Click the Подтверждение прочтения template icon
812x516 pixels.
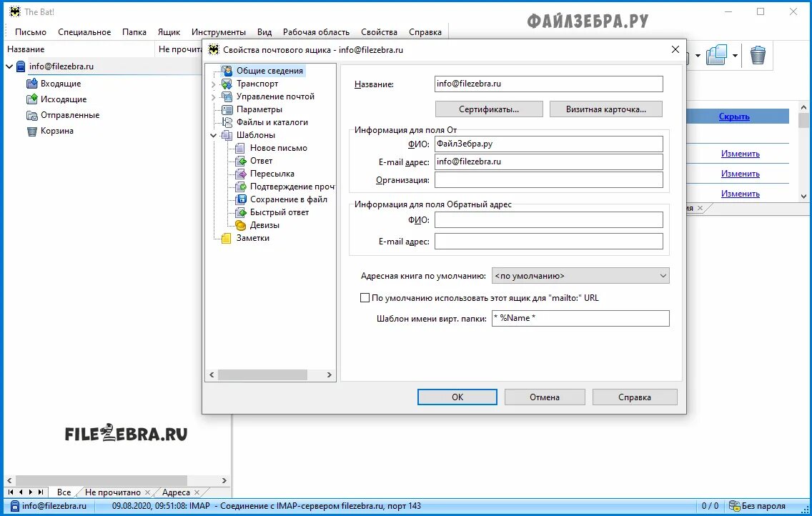pyautogui.click(x=240, y=187)
